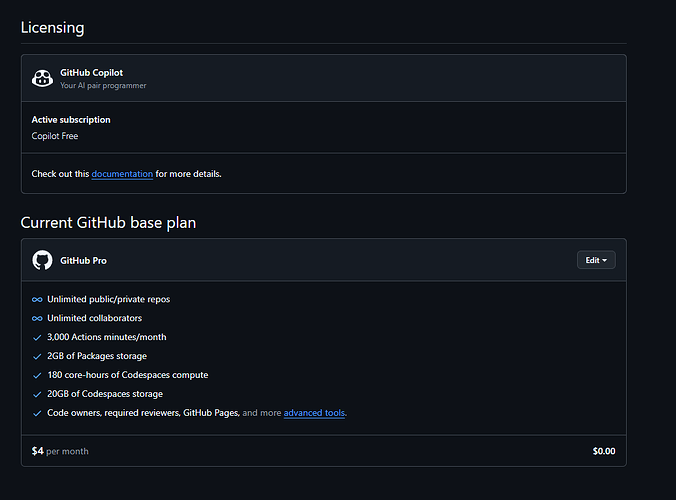This screenshot has height=500, width=676.
Task: Click the Active subscription label
Action: (71, 120)
